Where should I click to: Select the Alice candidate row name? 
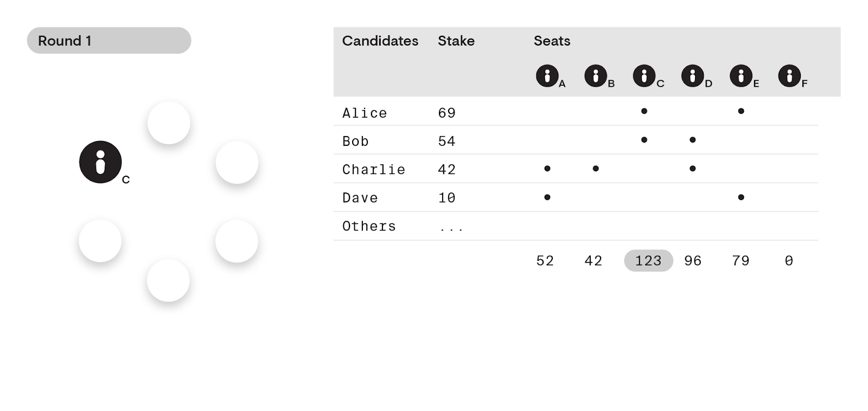pyautogui.click(x=365, y=113)
